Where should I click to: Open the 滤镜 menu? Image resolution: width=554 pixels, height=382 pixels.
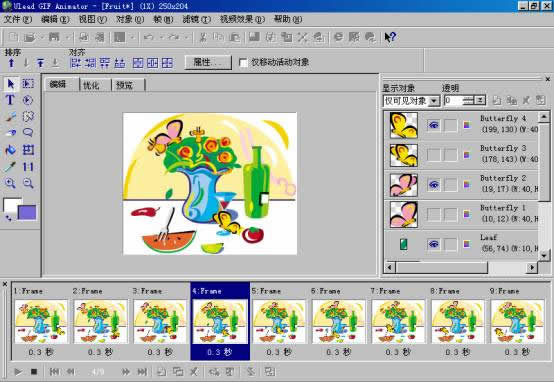196,19
